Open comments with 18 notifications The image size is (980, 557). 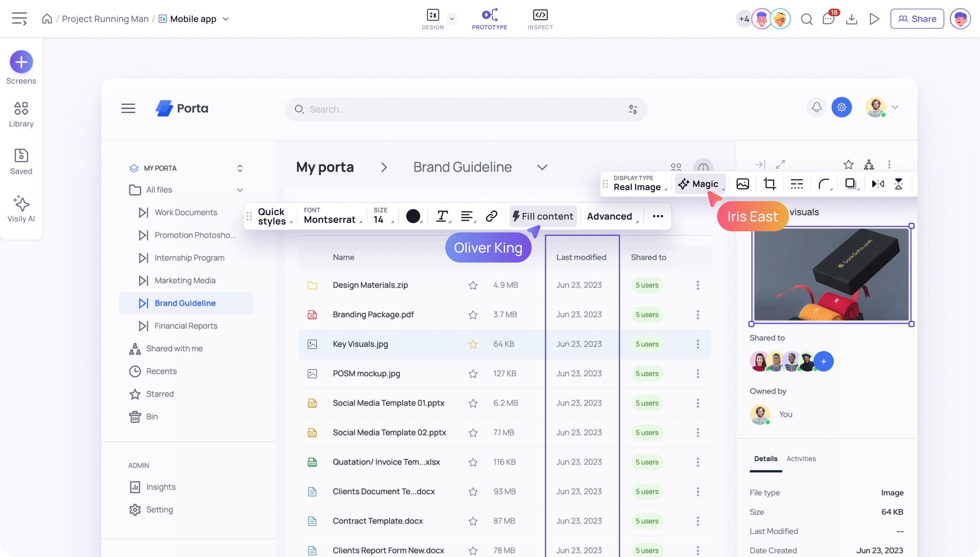(x=828, y=19)
